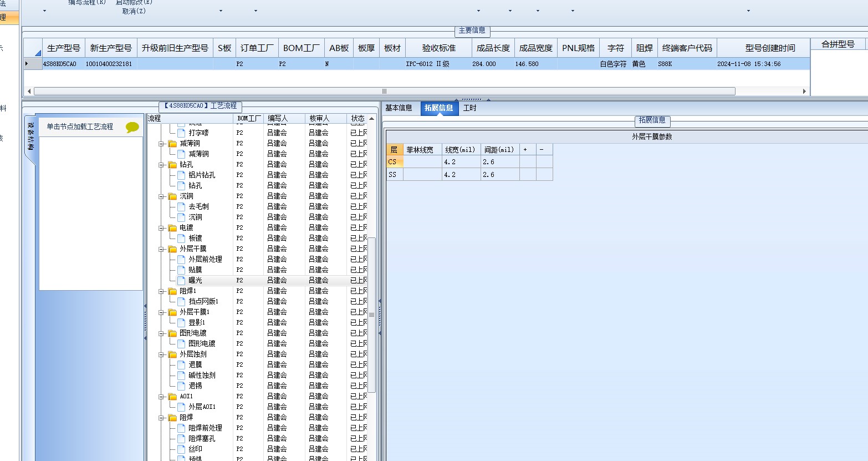This screenshot has height=461, width=868.
Task: Click the 电镀 folder icon
Action: click(x=172, y=228)
